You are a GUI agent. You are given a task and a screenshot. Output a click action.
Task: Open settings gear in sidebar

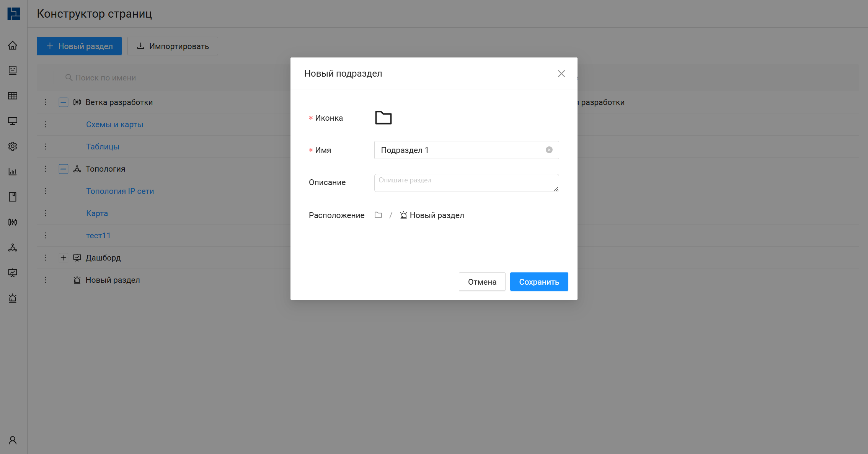click(13, 146)
